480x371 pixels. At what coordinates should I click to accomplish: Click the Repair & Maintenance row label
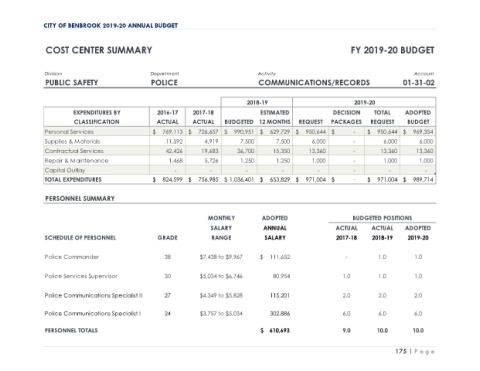click(76, 161)
